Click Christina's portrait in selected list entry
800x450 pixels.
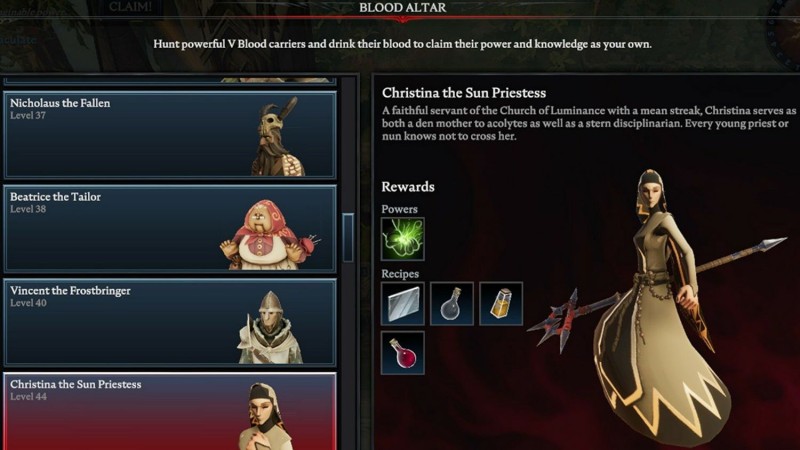pos(265,416)
